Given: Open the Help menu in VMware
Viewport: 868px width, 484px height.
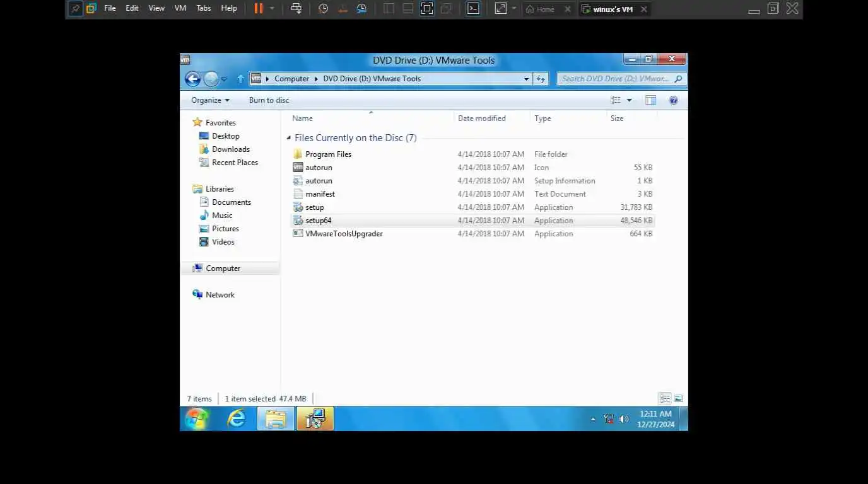Looking at the screenshot, I should [x=229, y=8].
